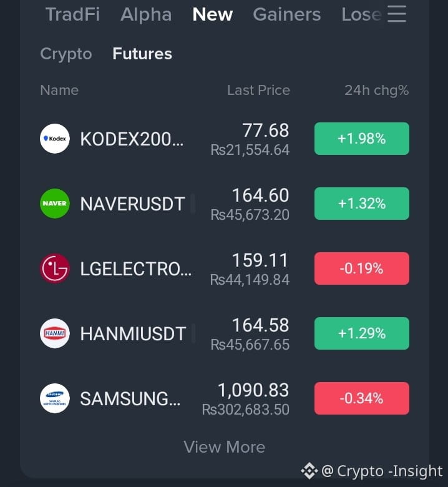This screenshot has height=487, width=448.
Task: Click View More link
Action: point(224,447)
